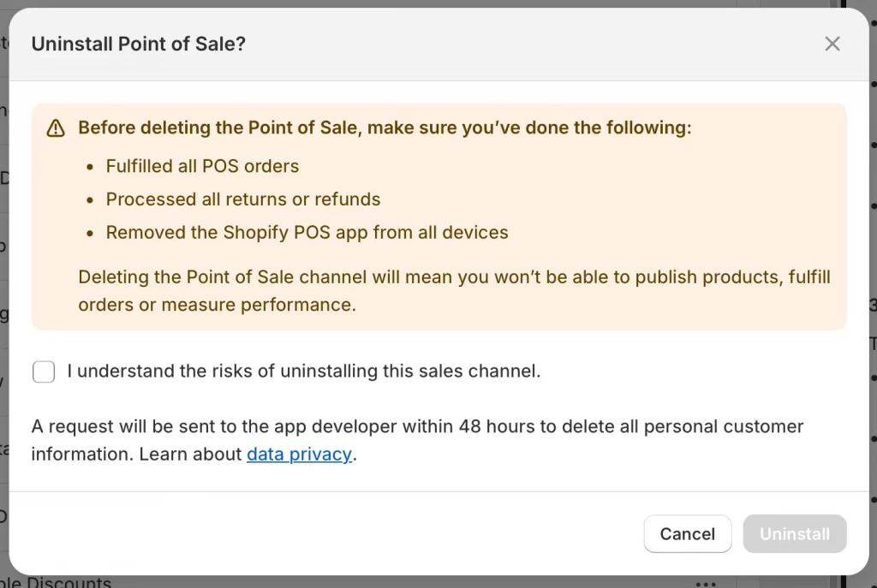The image size is (877, 588).
Task: Click the 48-hour data deletion notice text
Action: click(417, 426)
